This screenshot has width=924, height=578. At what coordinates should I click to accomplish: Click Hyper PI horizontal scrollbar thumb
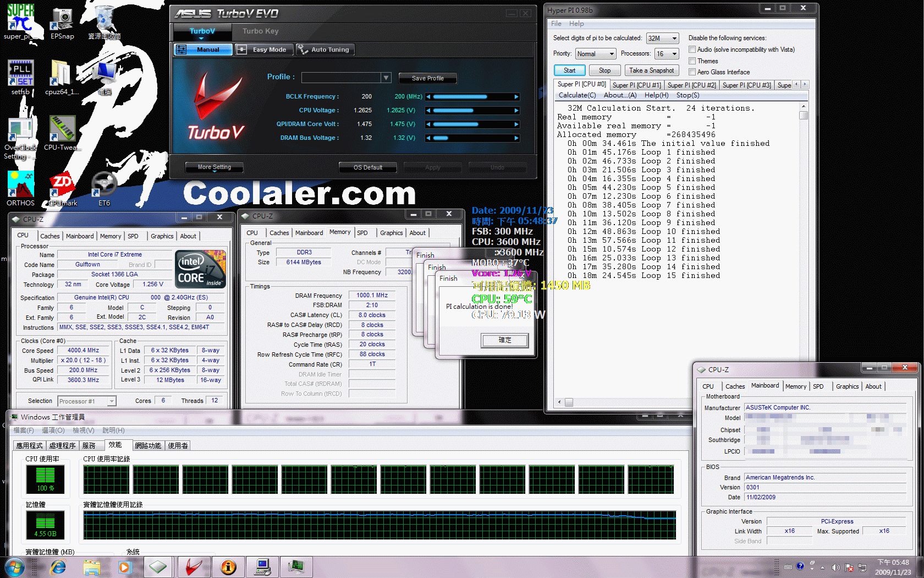coord(569,402)
